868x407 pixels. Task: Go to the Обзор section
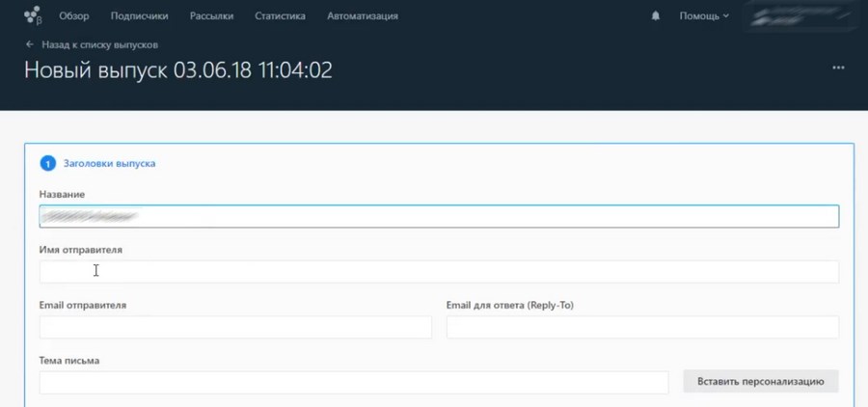click(x=74, y=16)
